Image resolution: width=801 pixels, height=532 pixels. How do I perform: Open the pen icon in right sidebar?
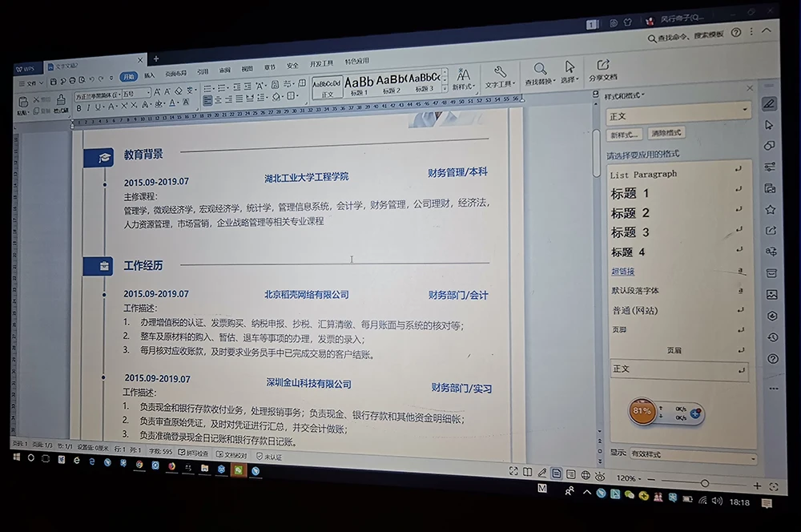[x=769, y=104]
